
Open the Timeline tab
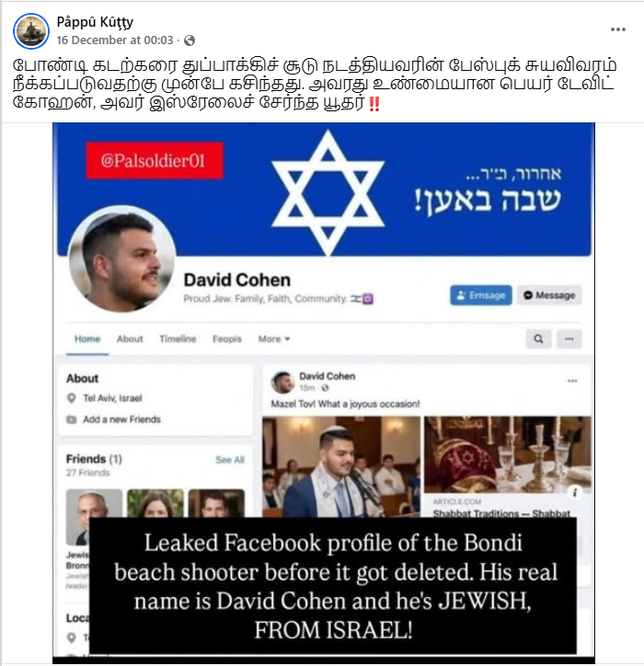pyautogui.click(x=178, y=339)
